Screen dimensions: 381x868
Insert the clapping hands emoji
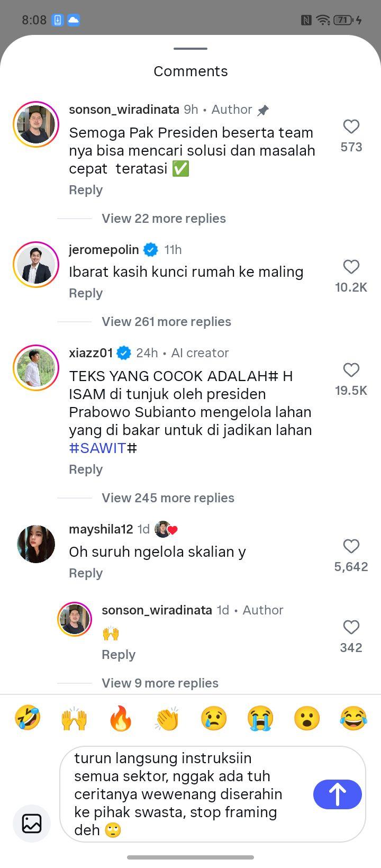pos(167,719)
